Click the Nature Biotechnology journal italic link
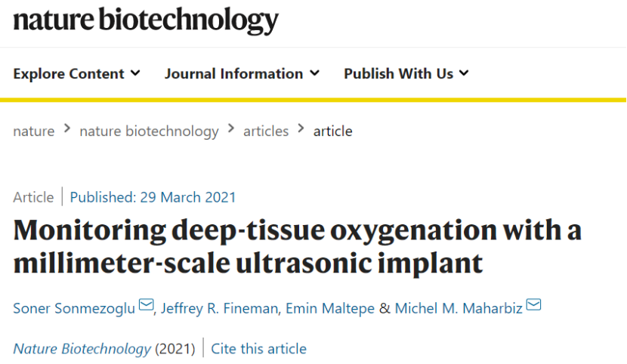The height and width of the screenshot is (364, 627). (82, 349)
